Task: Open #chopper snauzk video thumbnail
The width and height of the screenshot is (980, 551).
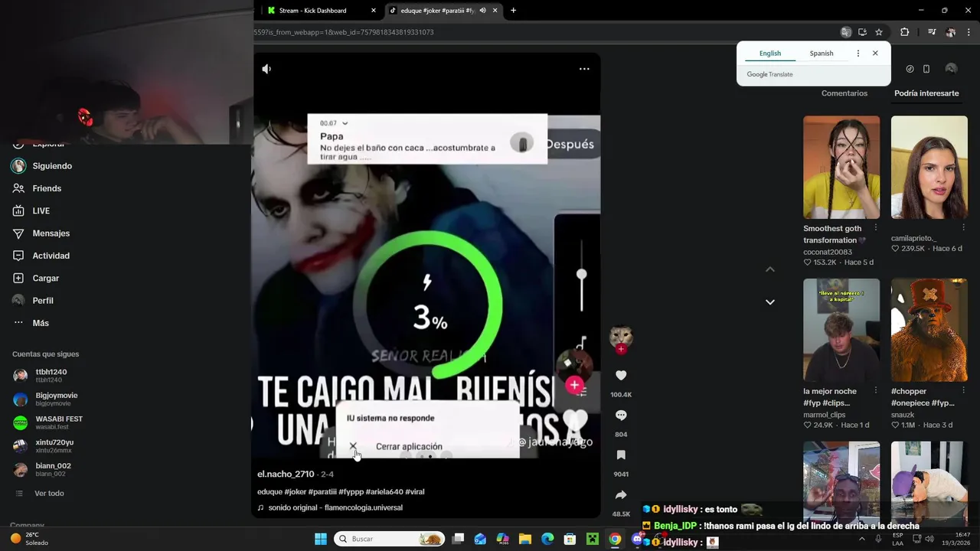Action: [929, 330]
